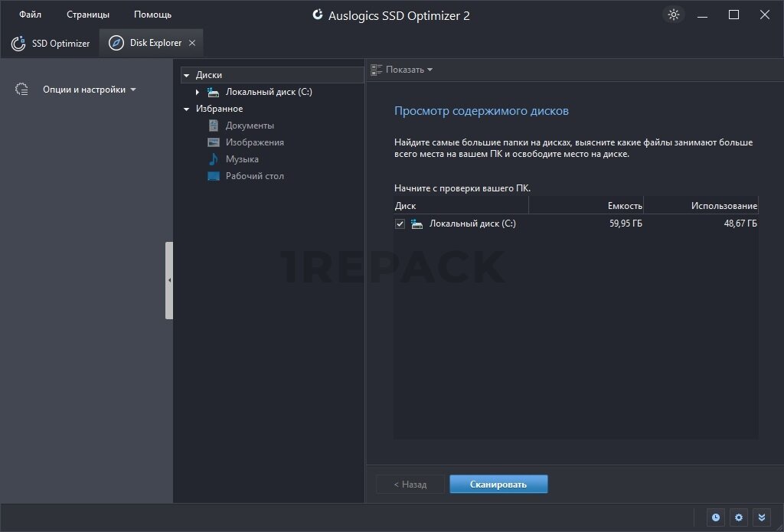Click the Показать view-layout icon

pyautogui.click(x=376, y=70)
